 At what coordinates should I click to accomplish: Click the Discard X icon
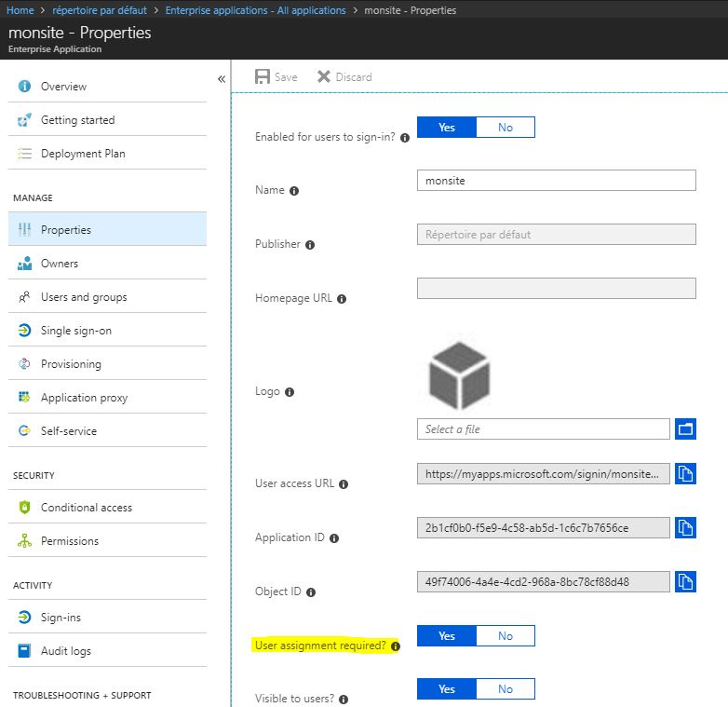[x=324, y=77]
